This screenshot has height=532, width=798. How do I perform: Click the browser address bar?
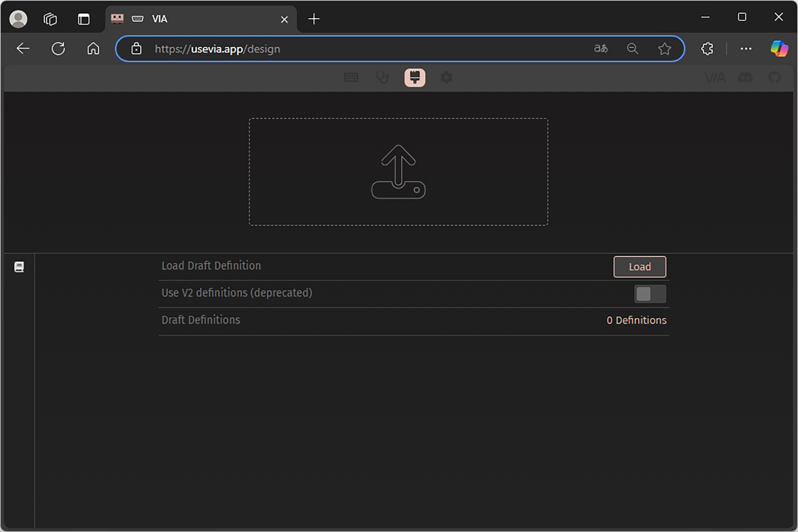tap(359, 49)
